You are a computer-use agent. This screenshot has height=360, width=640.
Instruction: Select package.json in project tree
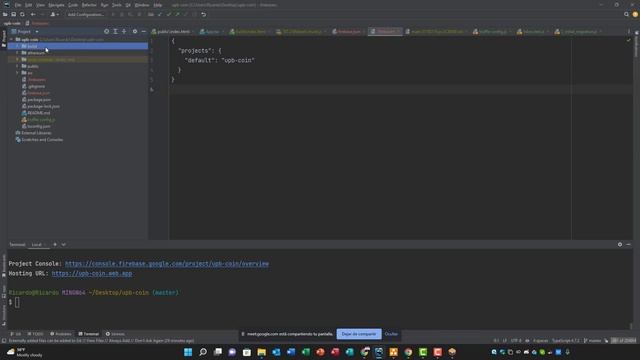[39, 100]
